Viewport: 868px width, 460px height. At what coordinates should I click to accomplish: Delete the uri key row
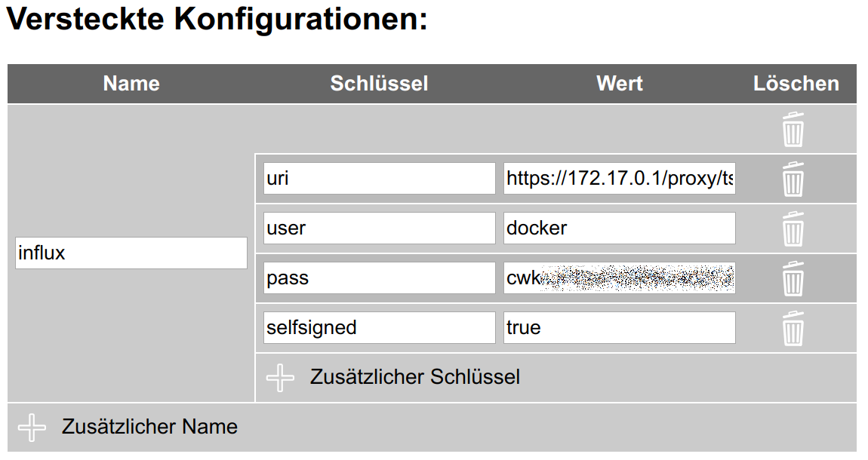point(793,179)
